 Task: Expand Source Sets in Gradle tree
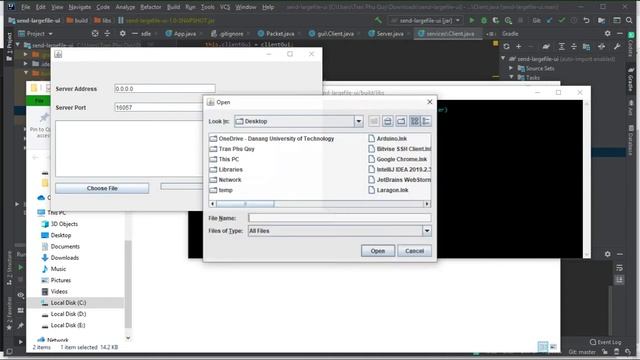[511, 68]
